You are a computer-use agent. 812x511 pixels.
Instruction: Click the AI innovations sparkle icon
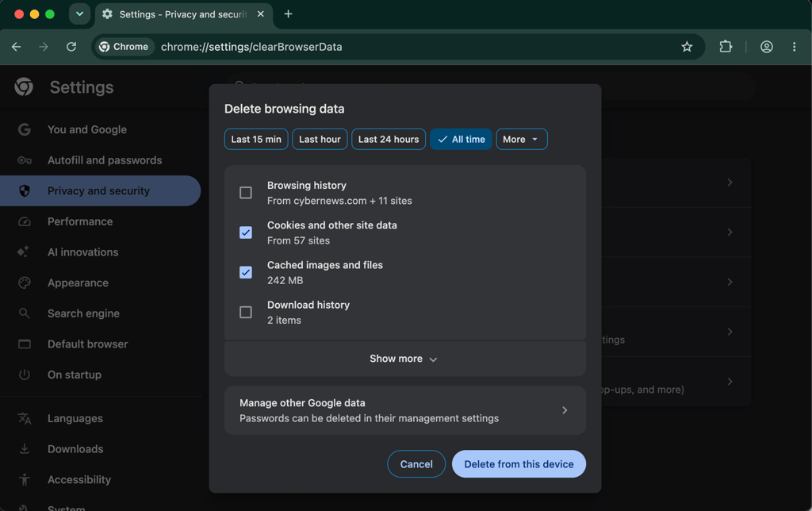[23, 252]
